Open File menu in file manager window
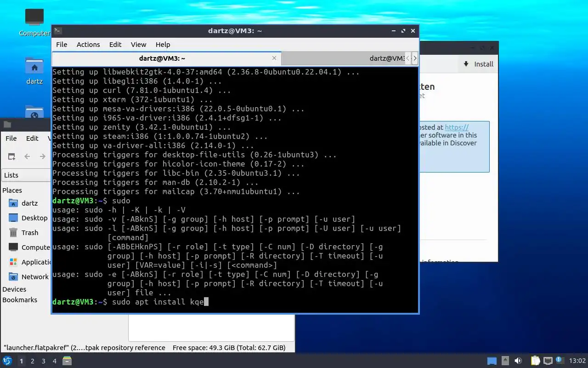This screenshot has height=368, width=588. point(11,138)
